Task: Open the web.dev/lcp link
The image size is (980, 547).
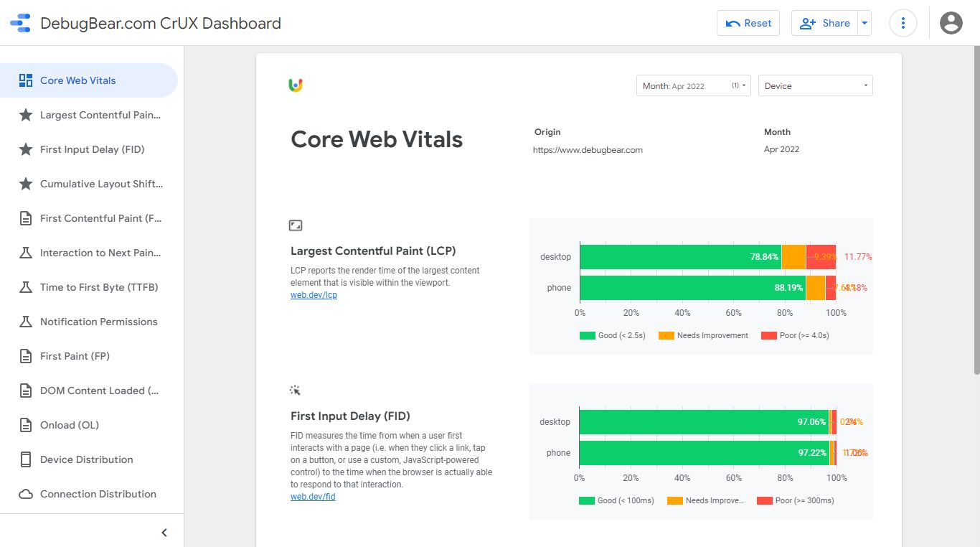Action: [x=314, y=295]
